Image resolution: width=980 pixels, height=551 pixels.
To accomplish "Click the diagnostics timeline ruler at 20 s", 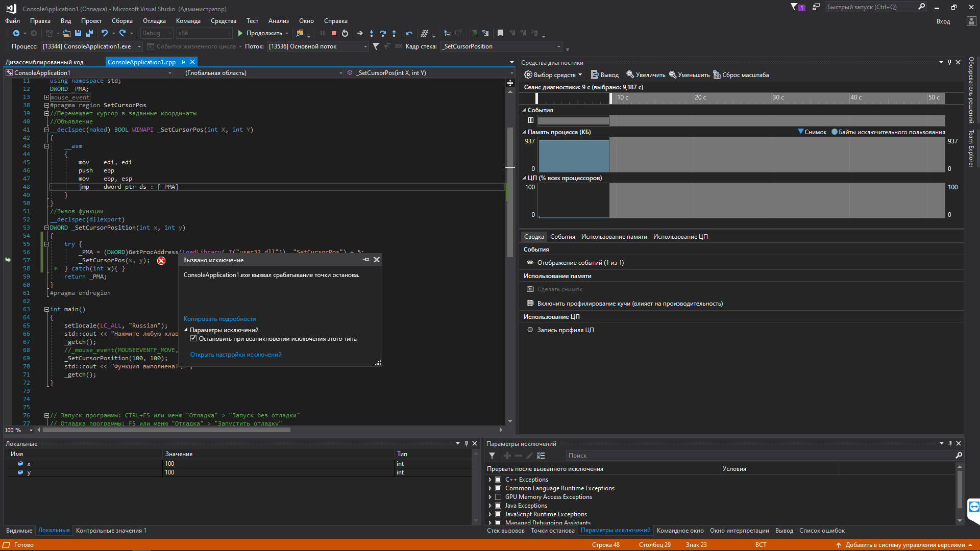I will point(695,98).
